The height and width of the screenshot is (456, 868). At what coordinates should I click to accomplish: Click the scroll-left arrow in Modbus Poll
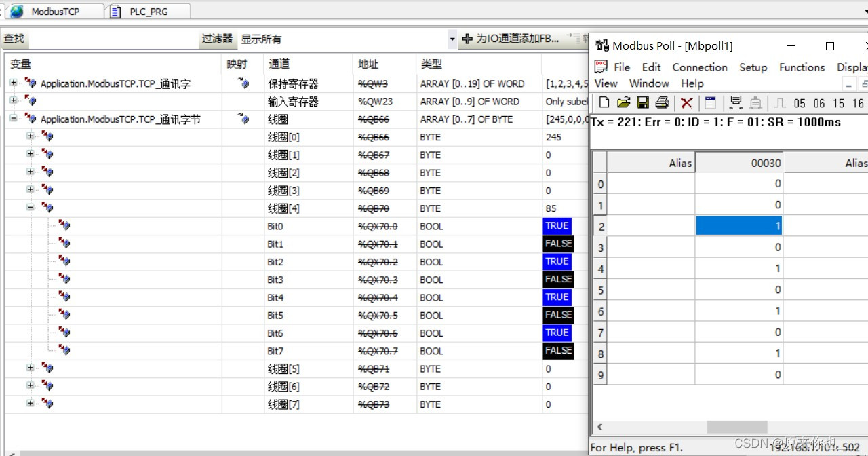coord(599,427)
